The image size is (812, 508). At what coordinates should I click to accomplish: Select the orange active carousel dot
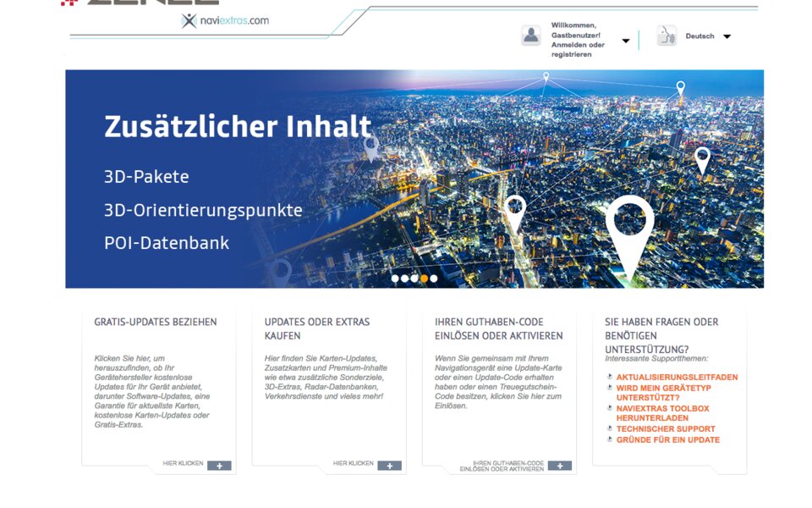[x=424, y=279]
